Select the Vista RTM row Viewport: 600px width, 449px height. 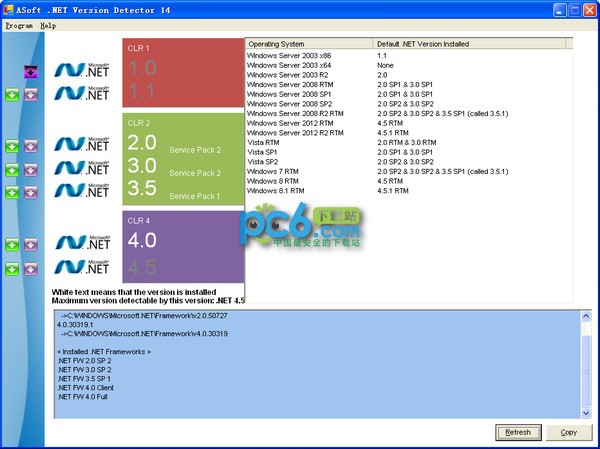click(409, 142)
